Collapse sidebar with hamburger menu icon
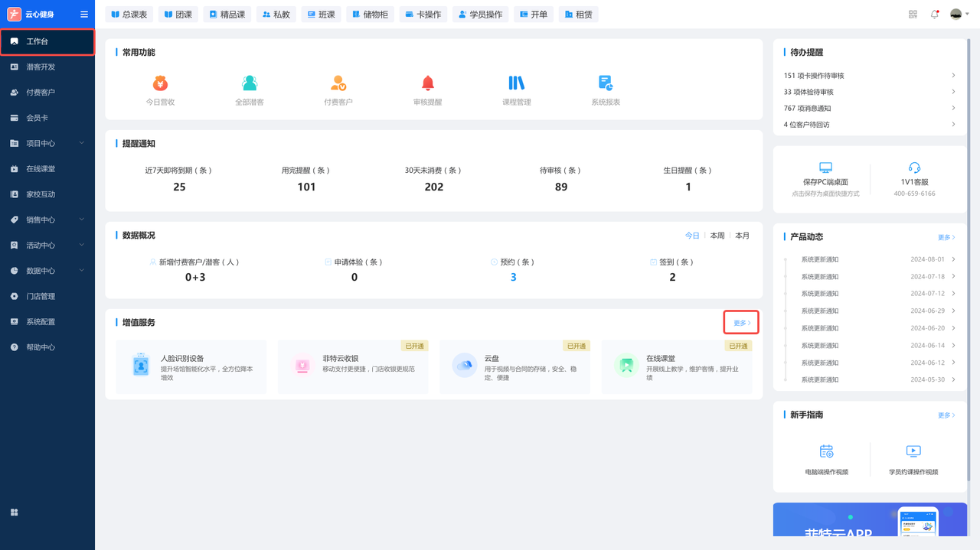This screenshot has height=550, width=980. [84, 15]
